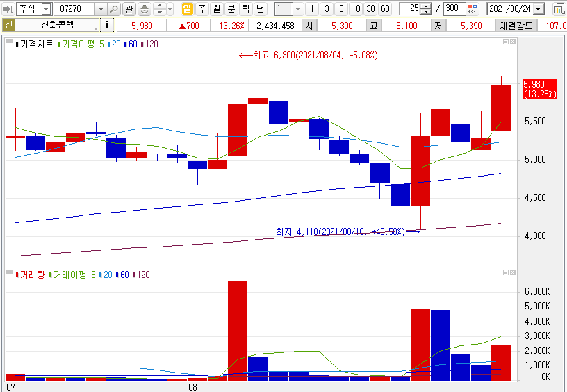Choose the 1 interval preset button
Screen dimensions: 567x392
312,8
